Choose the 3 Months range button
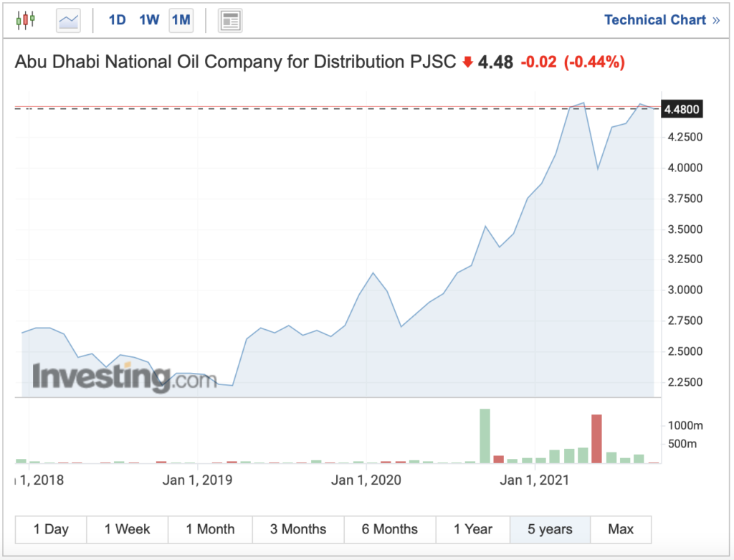The image size is (734, 560). click(298, 530)
